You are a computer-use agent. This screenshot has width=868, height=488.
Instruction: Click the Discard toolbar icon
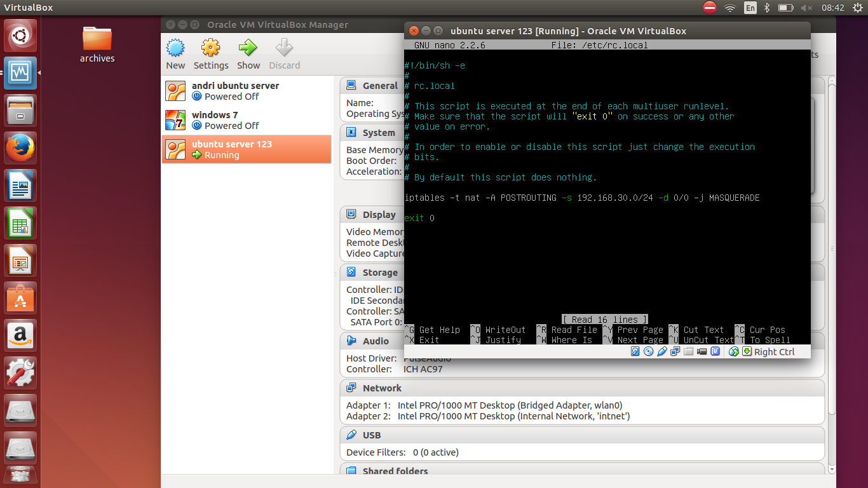(x=284, y=48)
